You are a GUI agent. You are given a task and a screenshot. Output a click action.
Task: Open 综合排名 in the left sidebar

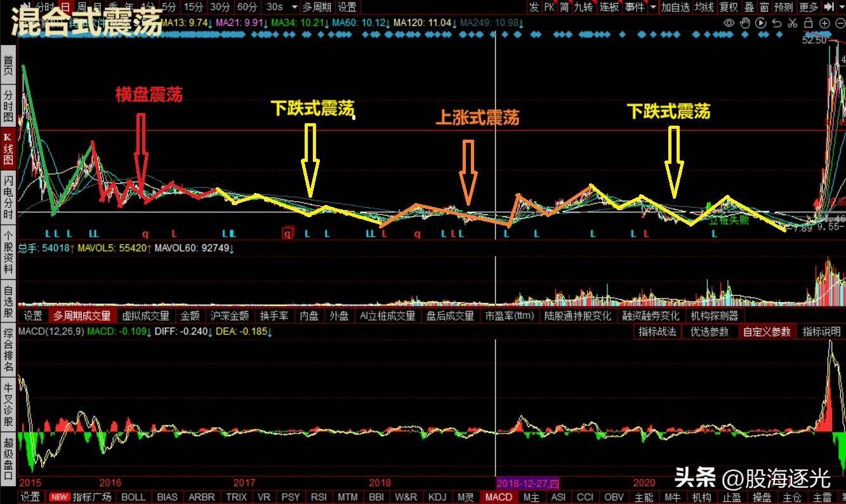pyautogui.click(x=8, y=351)
